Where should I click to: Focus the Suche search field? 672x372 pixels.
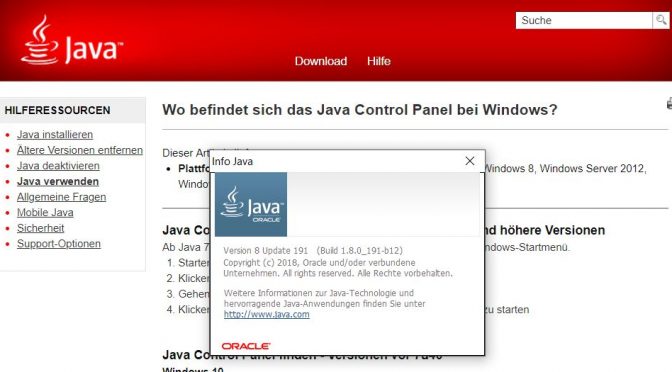coord(584,20)
